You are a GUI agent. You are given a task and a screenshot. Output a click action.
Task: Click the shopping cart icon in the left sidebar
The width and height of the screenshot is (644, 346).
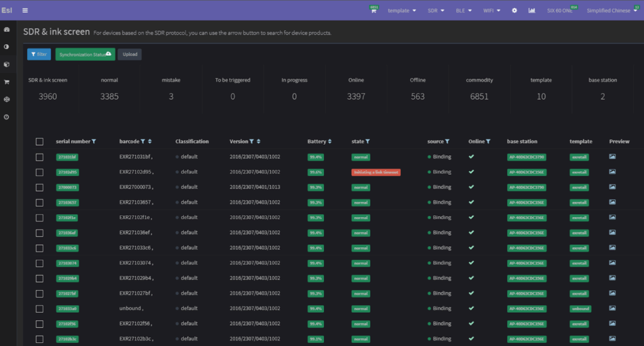tap(7, 82)
